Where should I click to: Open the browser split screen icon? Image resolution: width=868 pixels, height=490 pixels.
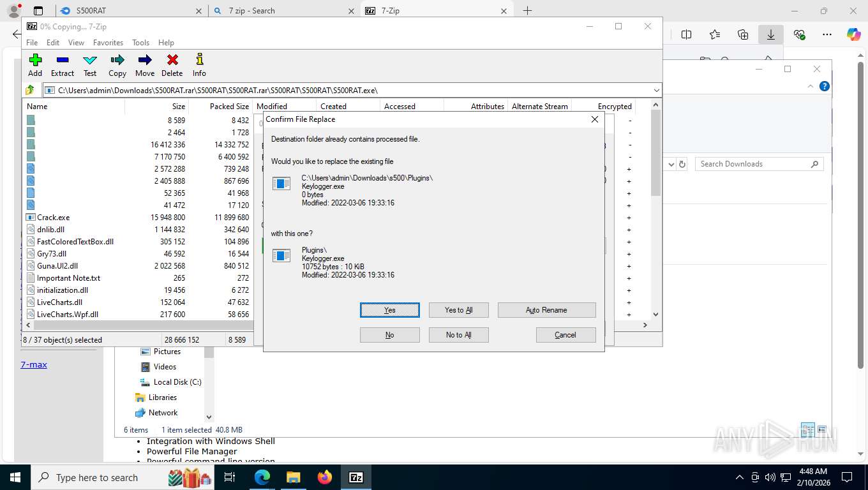coord(687,34)
